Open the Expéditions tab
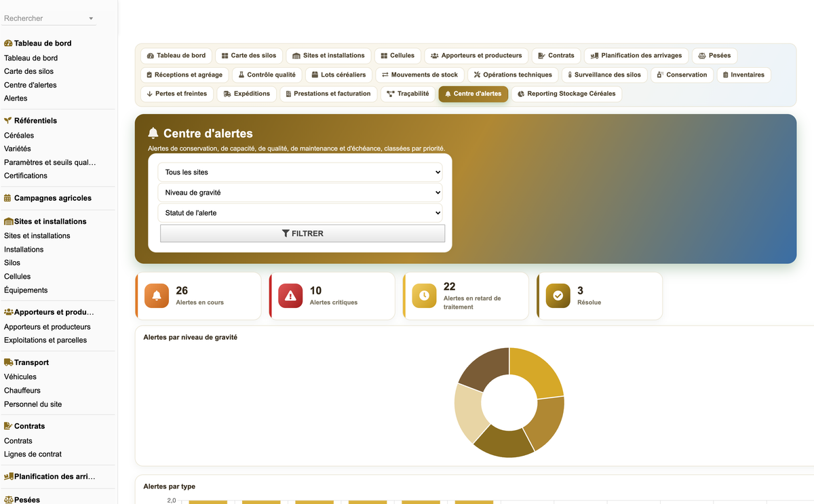The height and width of the screenshot is (504, 814). click(x=246, y=94)
